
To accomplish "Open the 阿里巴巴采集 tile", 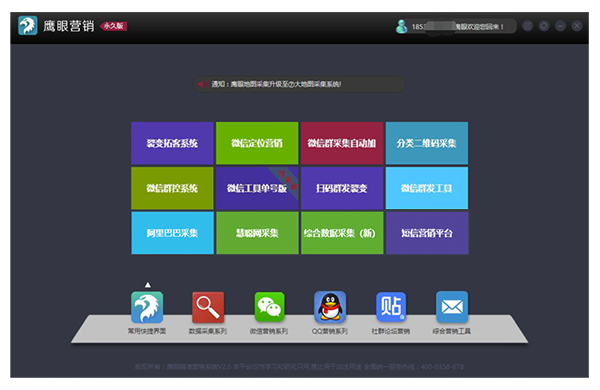I will 173,233.
